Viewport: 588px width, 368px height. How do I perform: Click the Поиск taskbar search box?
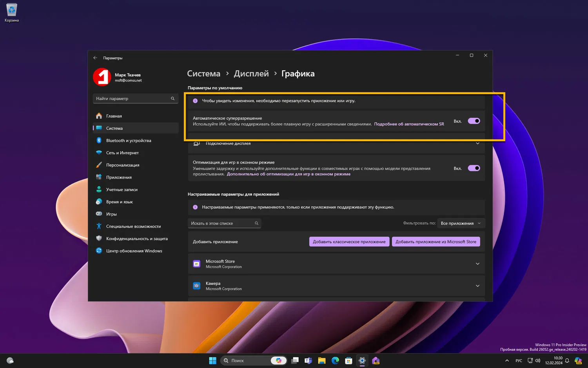point(254,361)
